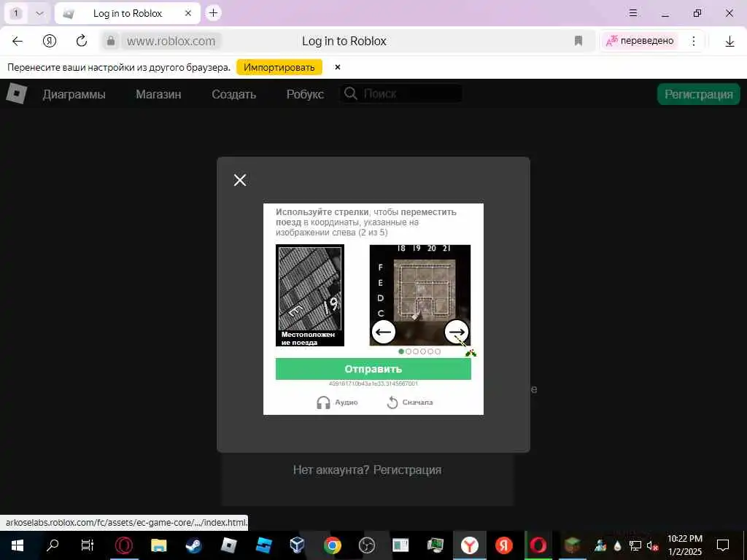Click the Roblox logo

(17, 94)
